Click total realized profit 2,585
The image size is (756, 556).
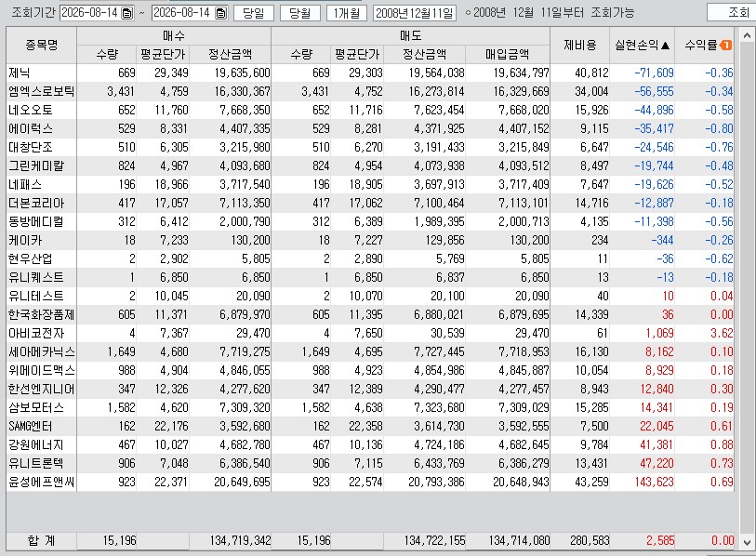pyautogui.click(x=660, y=541)
